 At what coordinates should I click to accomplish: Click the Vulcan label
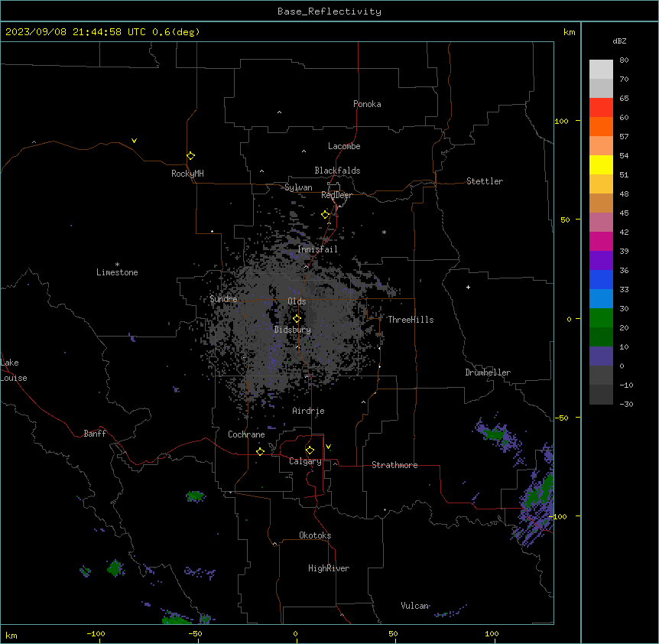click(415, 606)
